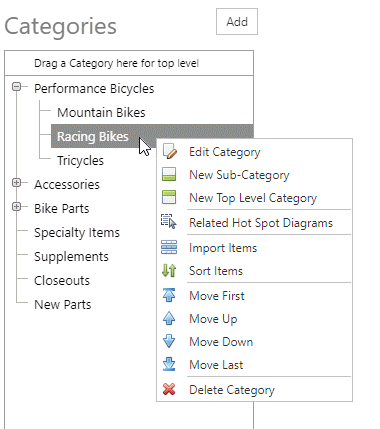Select the Mountain Bikes category
Viewport: 380px width, 429px height.
coord(101,113)
